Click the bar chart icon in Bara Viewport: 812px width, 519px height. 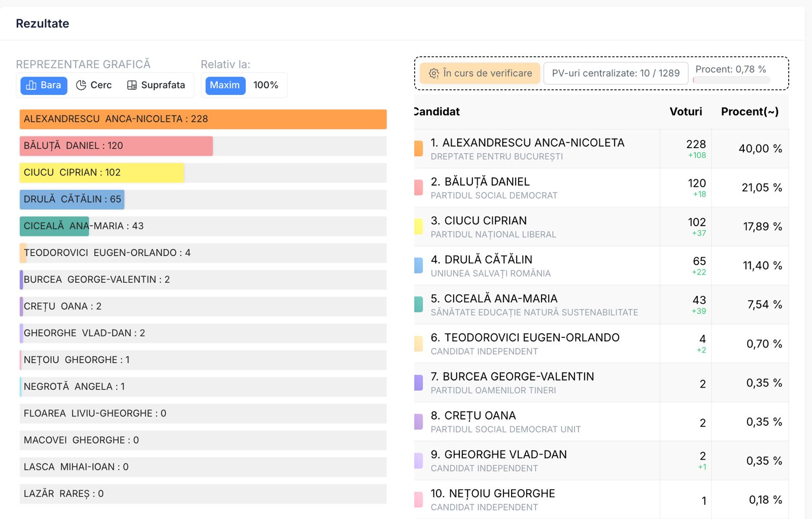(x=31, y=85)
